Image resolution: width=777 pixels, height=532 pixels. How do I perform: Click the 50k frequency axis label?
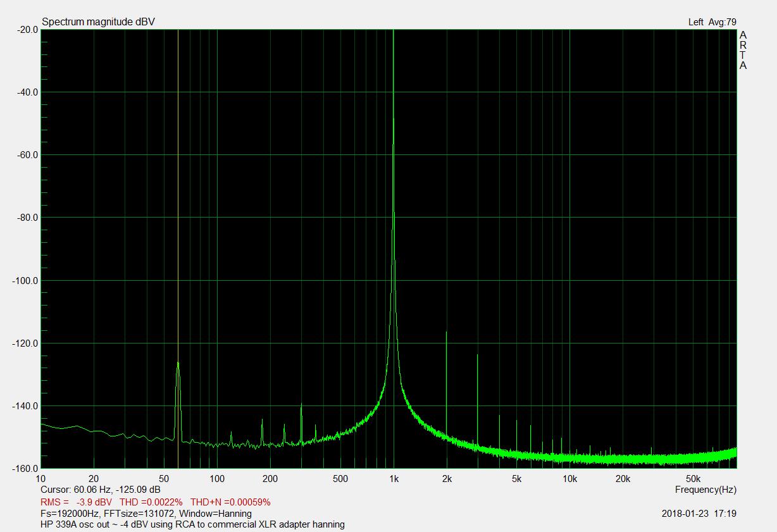(693, 478)
